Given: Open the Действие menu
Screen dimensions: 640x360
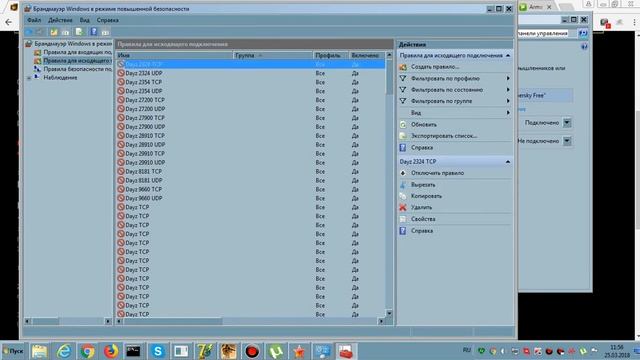Looking at the screenshot, I should click(60, 20).
